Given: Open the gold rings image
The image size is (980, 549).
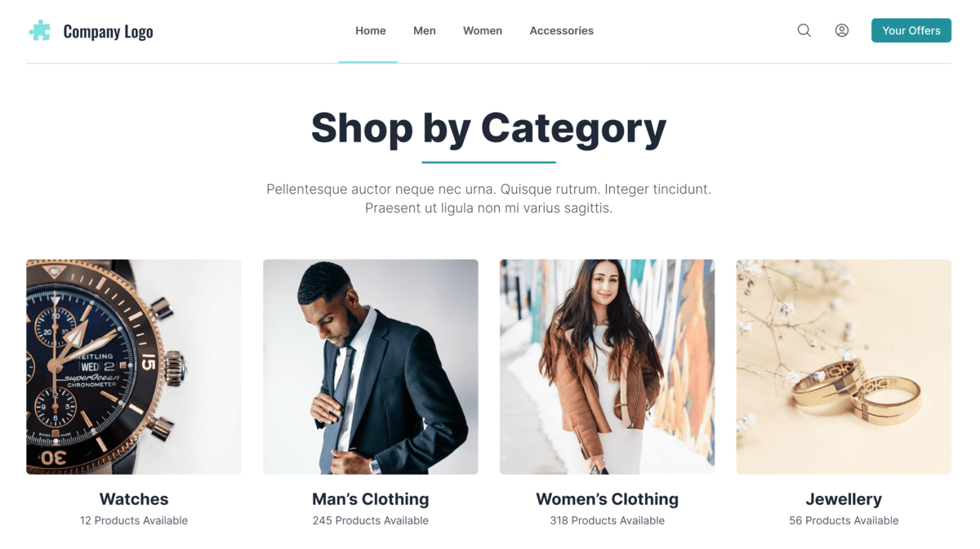Looking at the screenshot, I should click(844, 367).
